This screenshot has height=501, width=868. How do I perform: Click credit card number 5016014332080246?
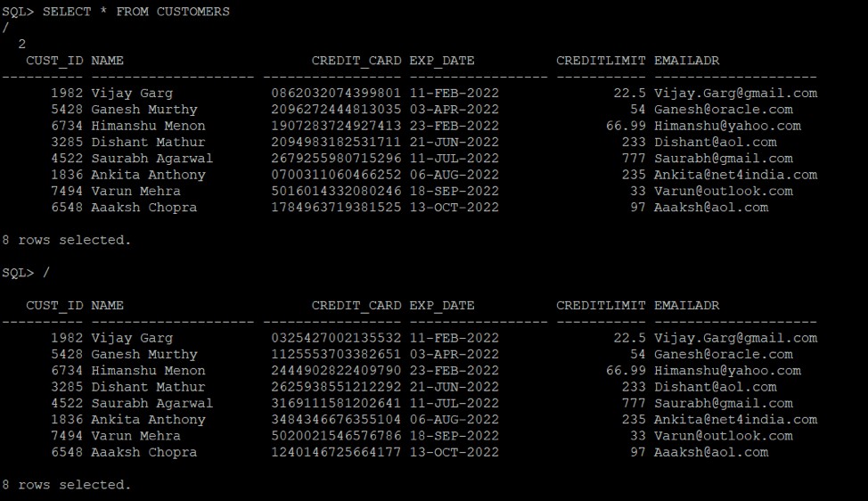coord(336,191)
